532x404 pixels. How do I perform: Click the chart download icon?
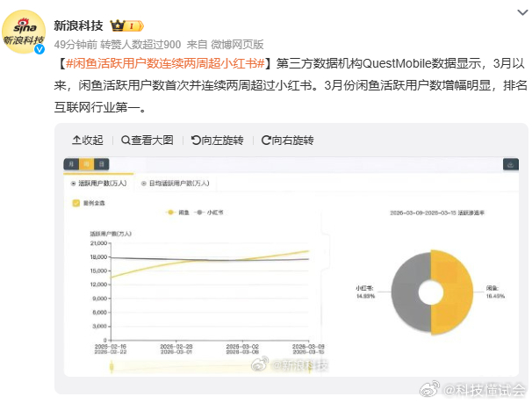511,164
